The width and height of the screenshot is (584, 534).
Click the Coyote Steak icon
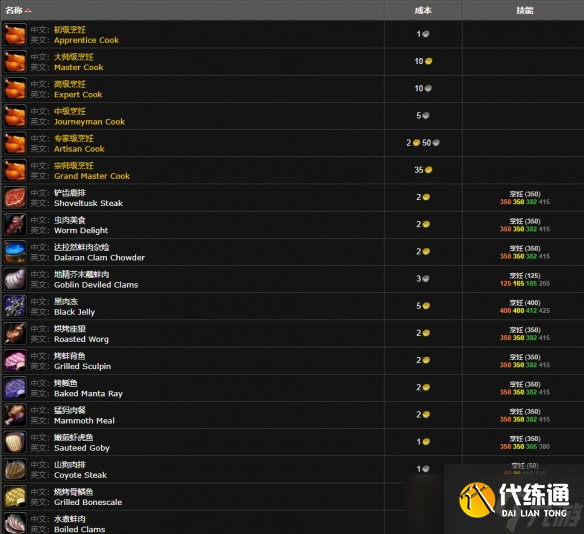coord(15,470)
